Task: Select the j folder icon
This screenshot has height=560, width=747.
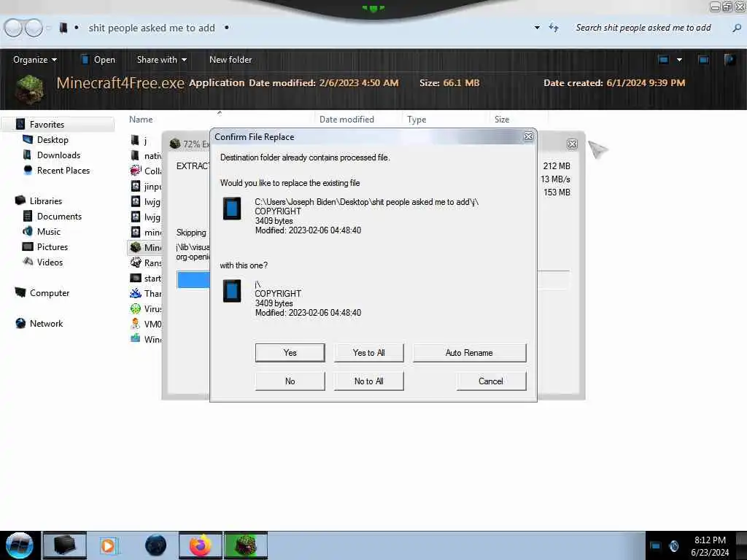Action: tap(135, 140)
